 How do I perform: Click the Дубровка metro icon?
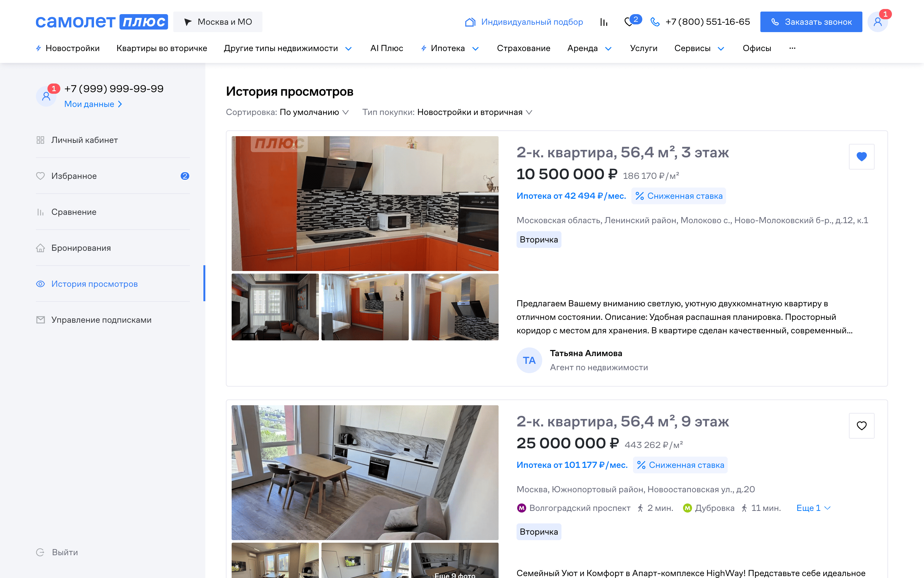687,508
